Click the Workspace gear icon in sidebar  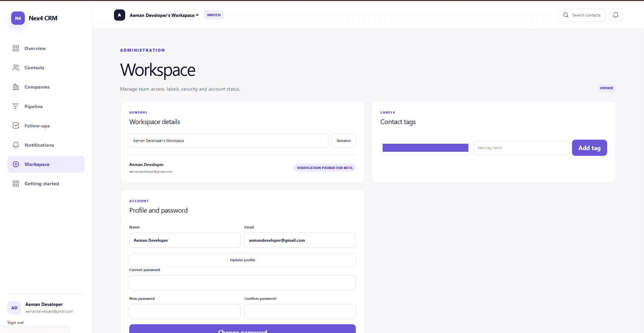coord(16,164)
